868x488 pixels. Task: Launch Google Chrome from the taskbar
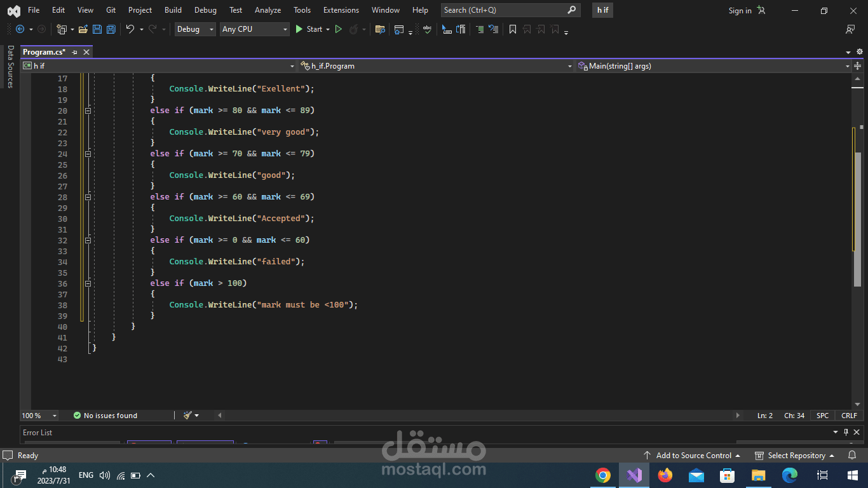coord(603,475)
